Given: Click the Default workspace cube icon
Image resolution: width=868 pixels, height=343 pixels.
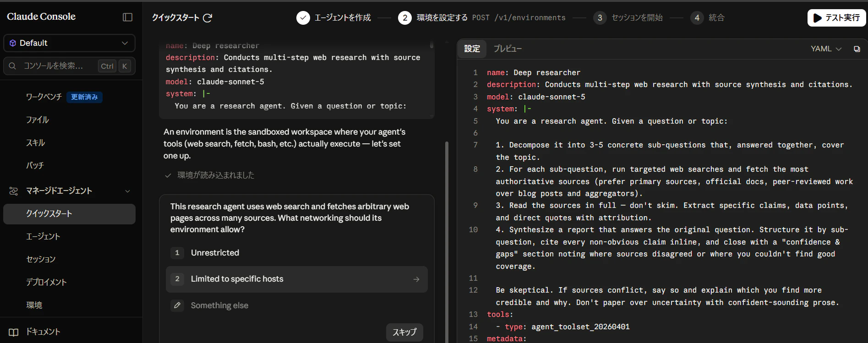Looking at the screenshot, I should click(x=13, y=43).
